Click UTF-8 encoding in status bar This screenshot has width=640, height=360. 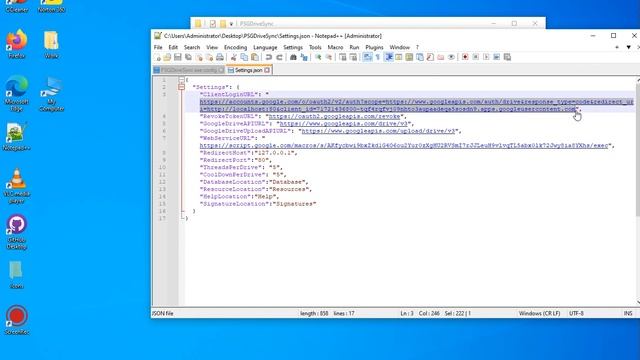[576, 313]
